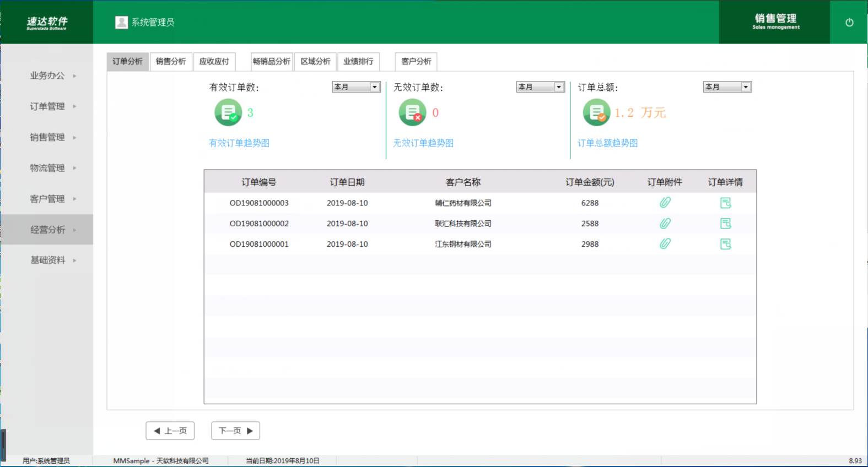Expand the 订单管理 sidebar menu
The image size is (868, 467).
(x=47, y=106)
